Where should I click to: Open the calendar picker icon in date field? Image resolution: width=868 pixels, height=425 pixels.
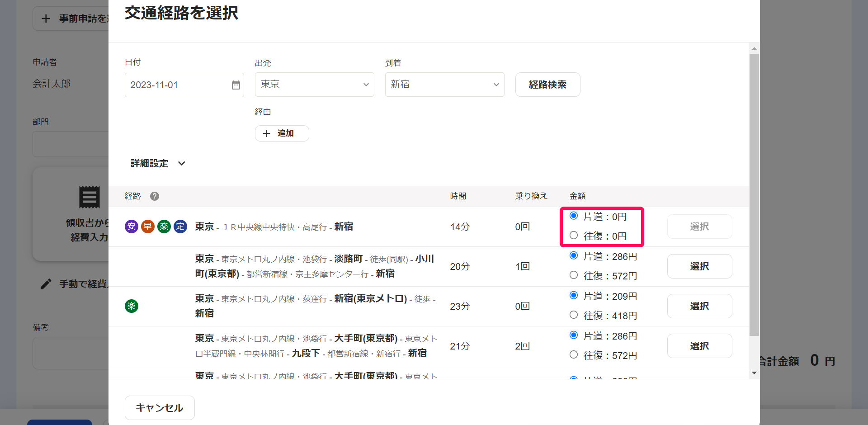236,85
